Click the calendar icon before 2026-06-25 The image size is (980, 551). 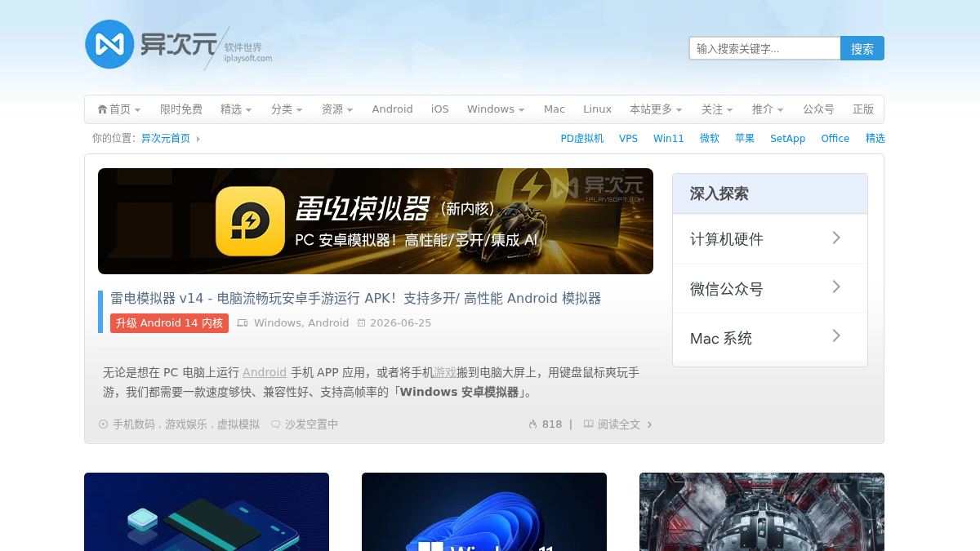click(362, 323)
